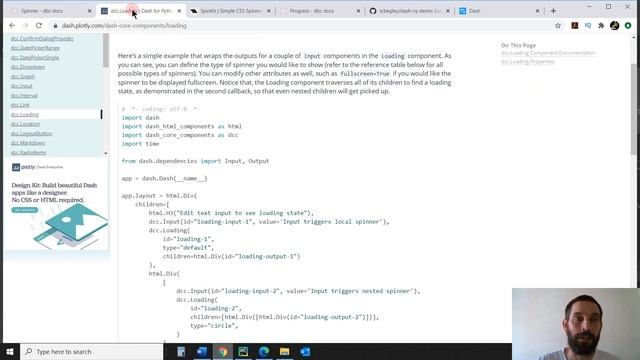The height and width of the screenshot is (360, 640).
Task: Open Microsoft Edge from the taskbar
Action: 264,351
